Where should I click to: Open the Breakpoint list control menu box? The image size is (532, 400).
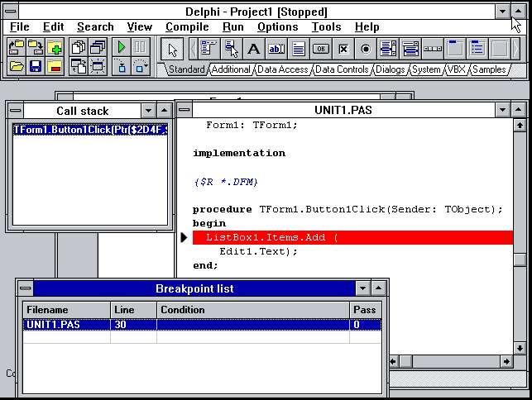26,288
